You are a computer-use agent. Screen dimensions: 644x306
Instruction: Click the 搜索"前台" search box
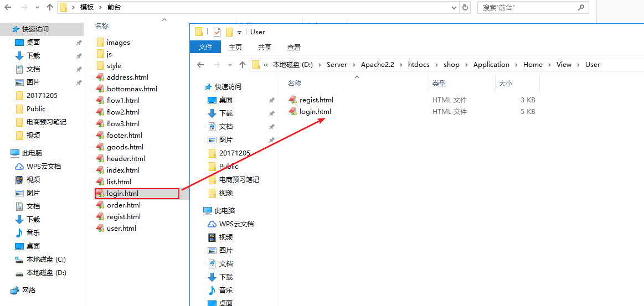(526, 8)
